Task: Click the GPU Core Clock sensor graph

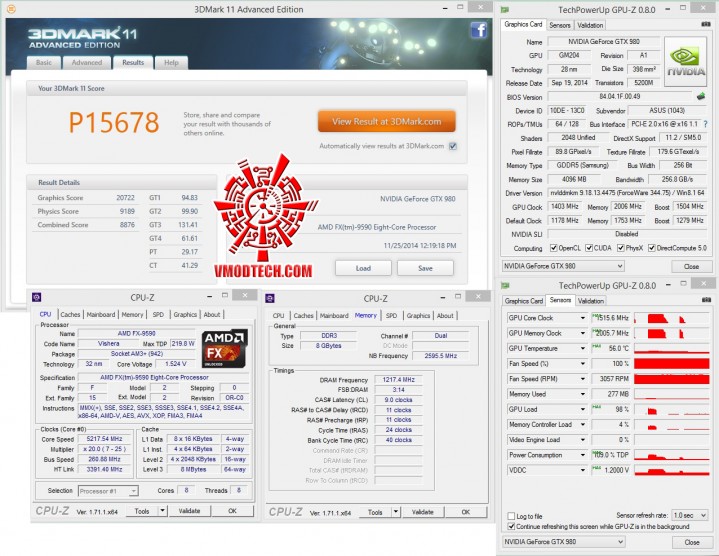Action: [x=672, y=318]
